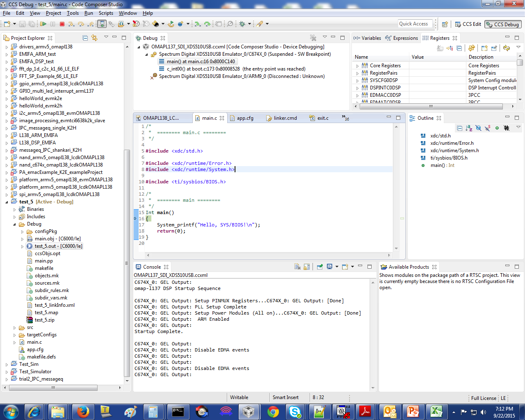Click the Step Return toolbar icon
The width and height of the screenshot is (525, 420).
tap(91, 24)
